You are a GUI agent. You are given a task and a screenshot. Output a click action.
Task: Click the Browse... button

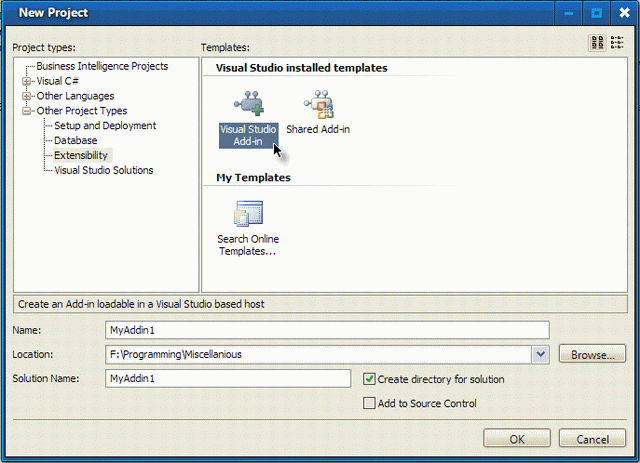592,354
